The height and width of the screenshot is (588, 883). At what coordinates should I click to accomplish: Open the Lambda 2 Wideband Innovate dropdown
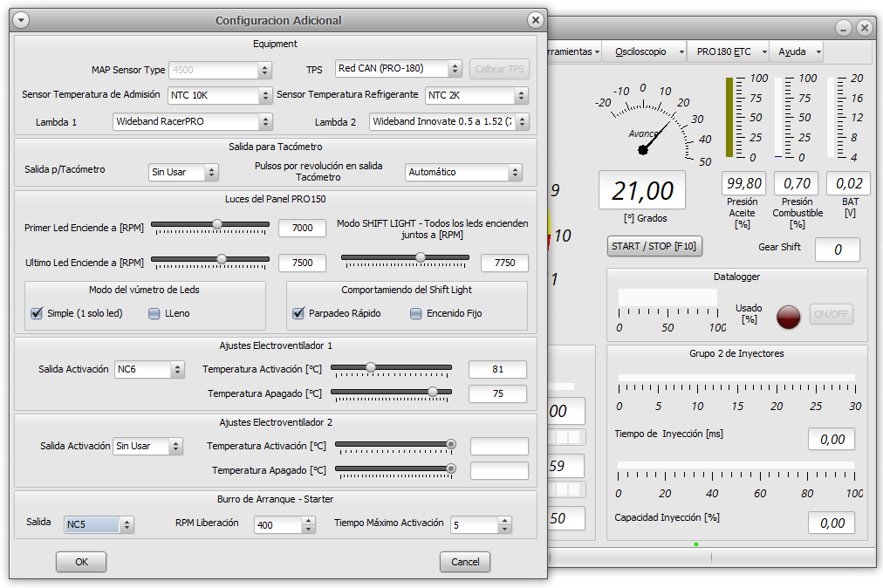[x=448, y=121]
